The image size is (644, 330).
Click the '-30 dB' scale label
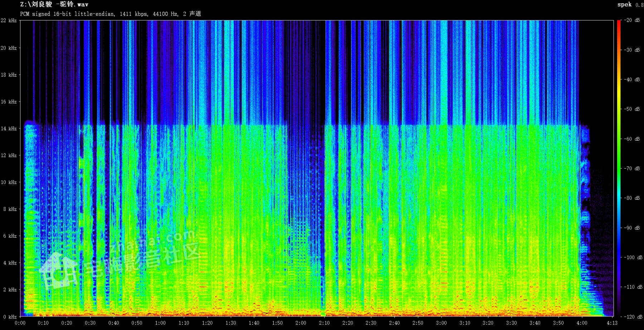632,50
